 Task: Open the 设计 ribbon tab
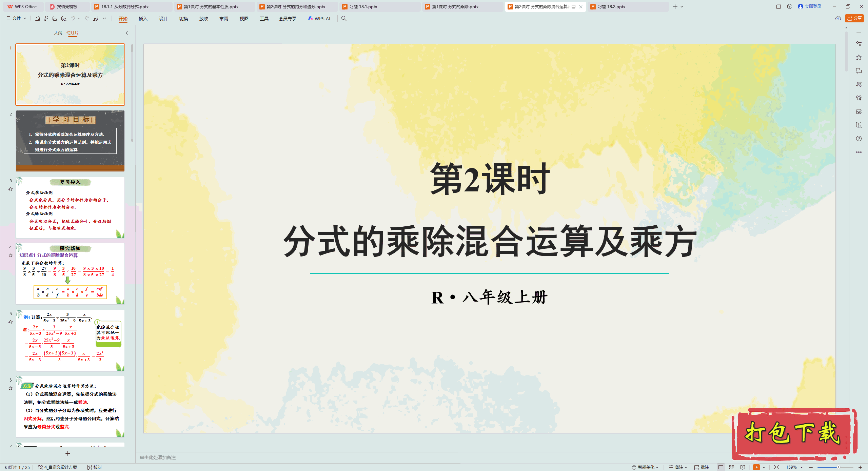coord(163,19)
